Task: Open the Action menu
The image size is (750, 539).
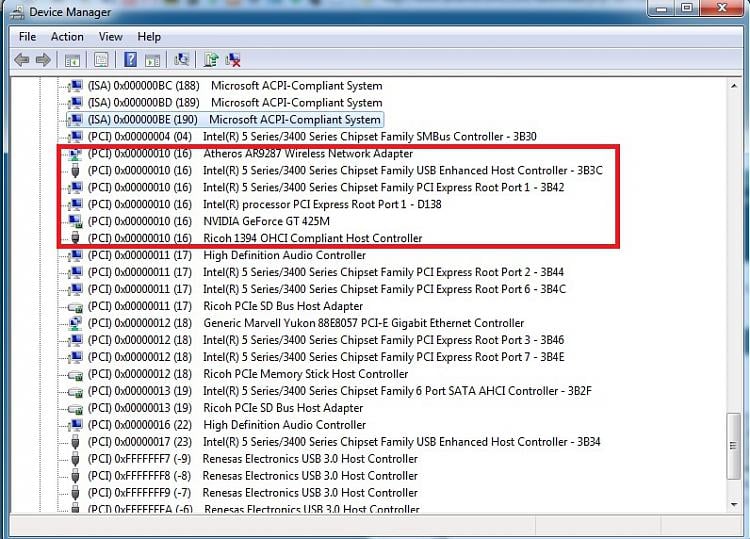Action: (67, 37)
